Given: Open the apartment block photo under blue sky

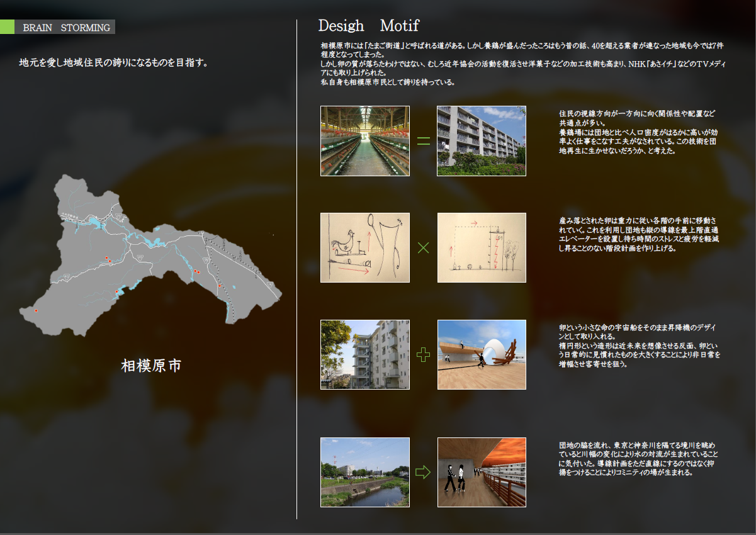Looking at the screenshot, I should pos(482,141).
